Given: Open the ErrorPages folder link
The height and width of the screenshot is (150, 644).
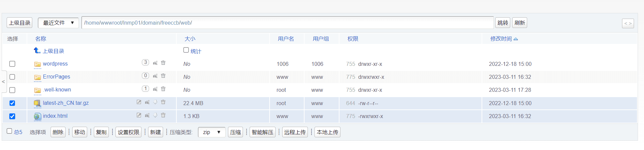Looking at the screenshot, I should [57, 76].
